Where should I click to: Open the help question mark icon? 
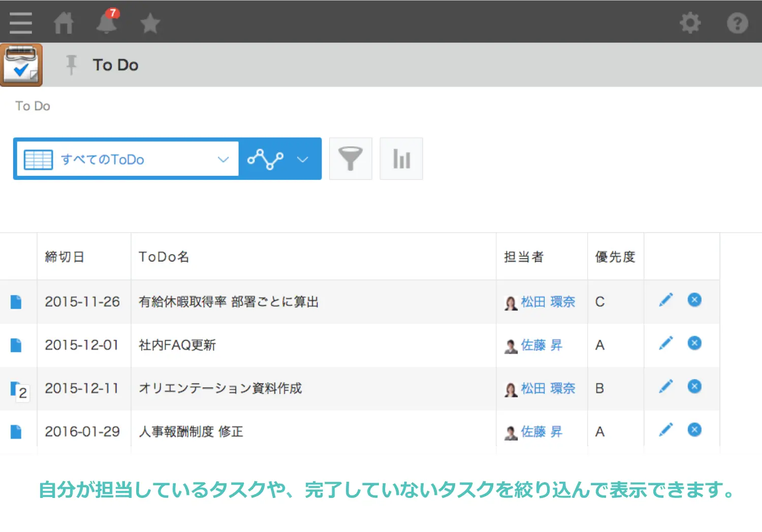pos(737,23)
